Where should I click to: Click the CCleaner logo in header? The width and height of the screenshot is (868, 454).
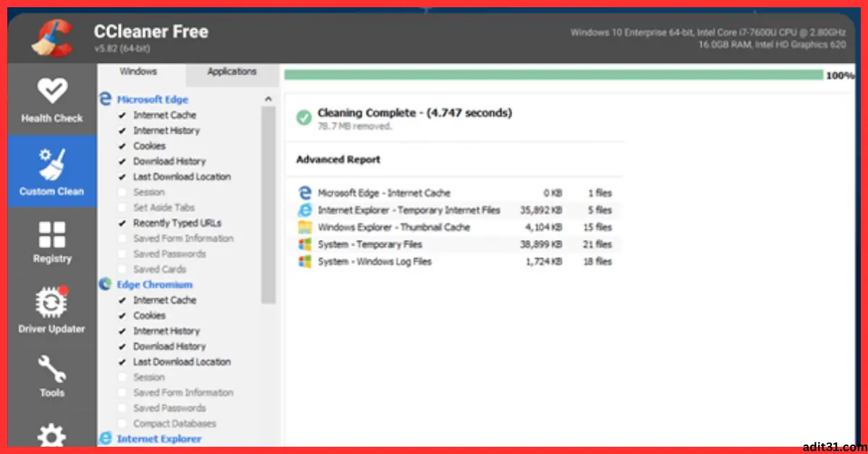pyautogui.click(x=52, y=37)
